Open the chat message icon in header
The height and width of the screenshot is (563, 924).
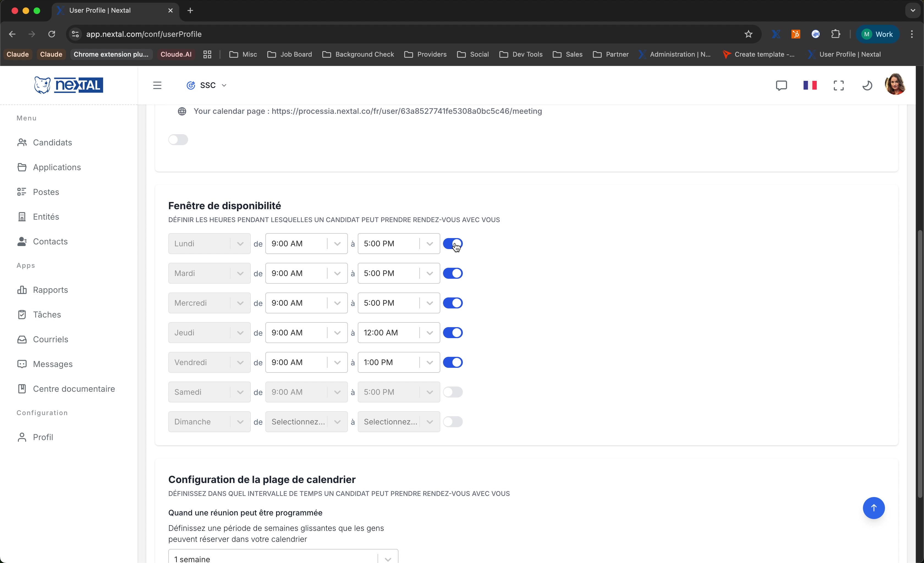(781, 85)
